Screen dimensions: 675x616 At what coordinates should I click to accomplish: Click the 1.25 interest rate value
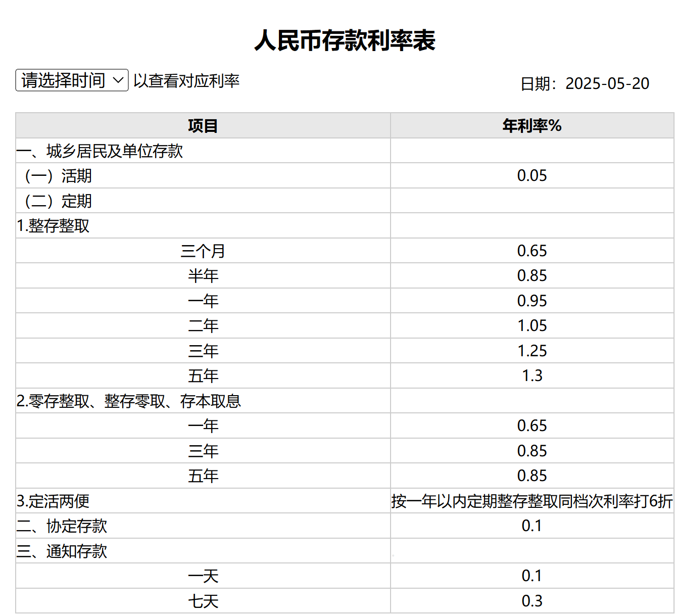pos(532,351)
